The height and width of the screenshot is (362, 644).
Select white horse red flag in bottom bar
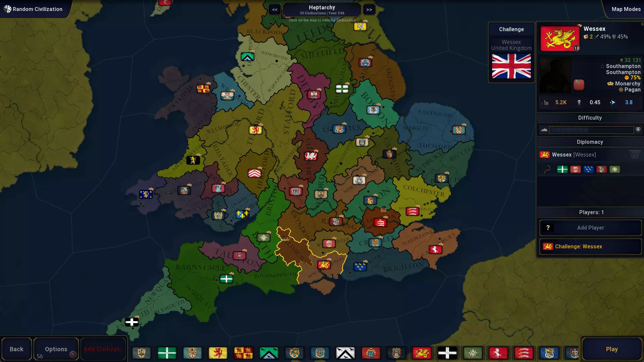pyautogui.click(x=498, y=353)
